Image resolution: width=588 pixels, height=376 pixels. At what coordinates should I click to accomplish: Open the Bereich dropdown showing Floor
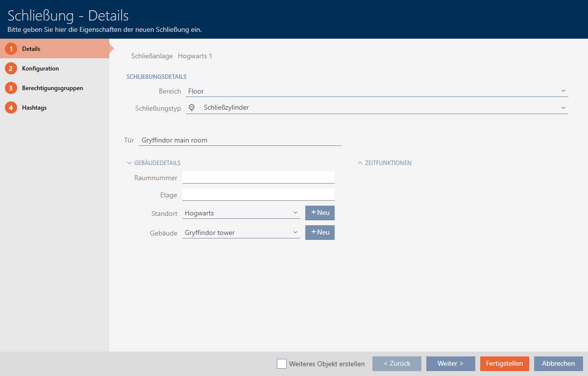(376, 91)
